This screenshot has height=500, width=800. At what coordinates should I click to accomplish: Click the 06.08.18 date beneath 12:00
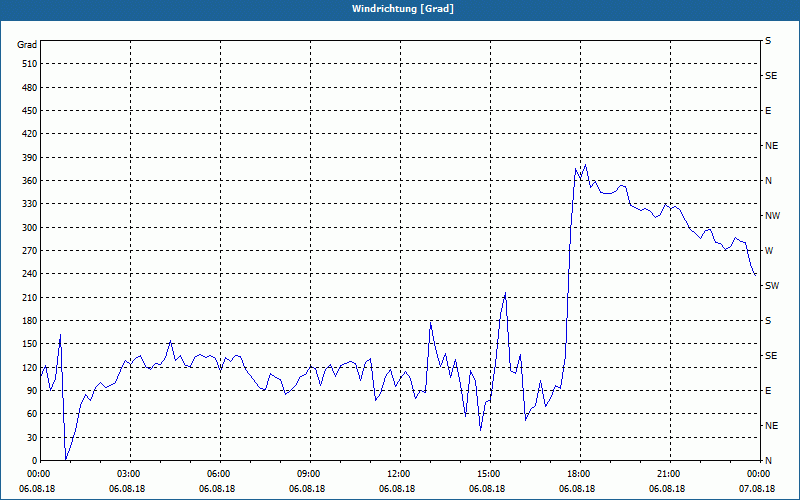tap(397, 489)
